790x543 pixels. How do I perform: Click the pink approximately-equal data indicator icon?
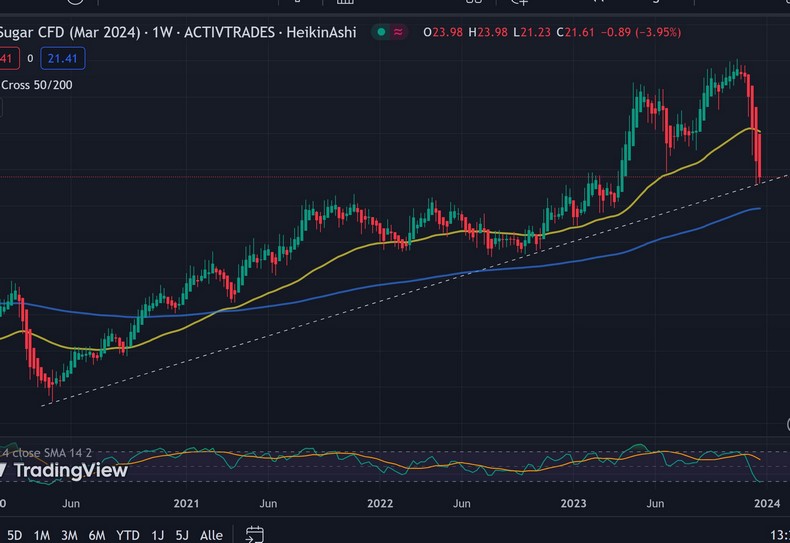[398, 32]
